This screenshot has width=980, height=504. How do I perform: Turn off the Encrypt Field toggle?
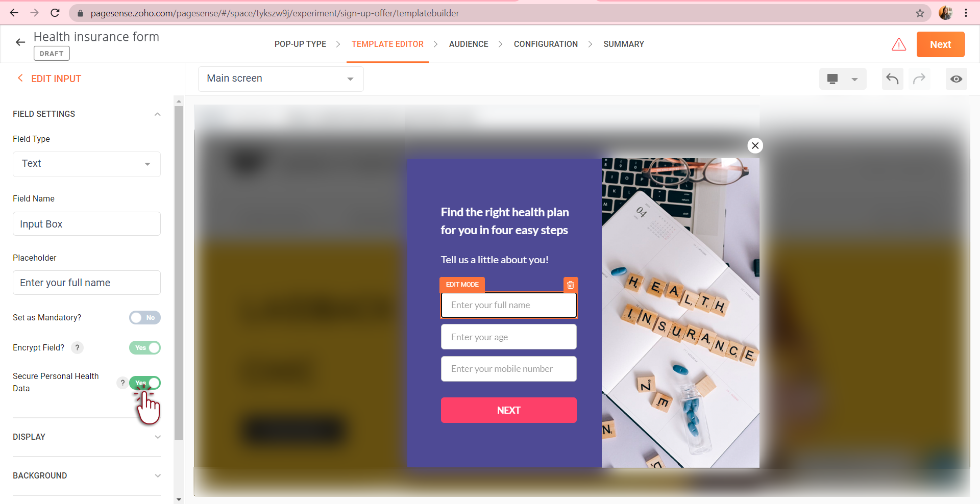pyautogui.click(x=145, y=348)
